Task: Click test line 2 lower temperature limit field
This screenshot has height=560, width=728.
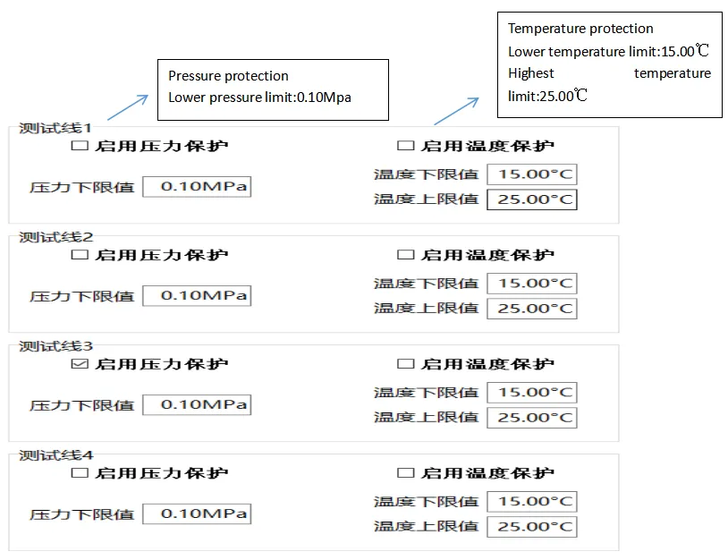Action: (x=531, y=284)
